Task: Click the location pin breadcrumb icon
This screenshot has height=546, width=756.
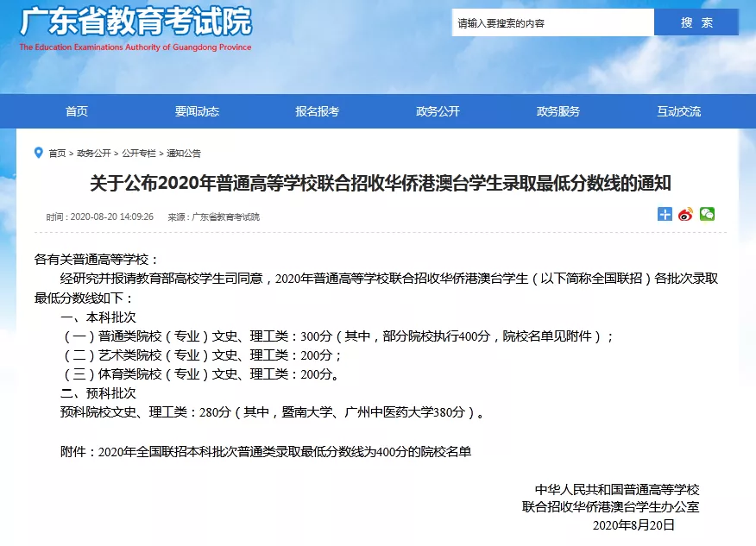Action: pyautogui.click(x=38, y=153)
